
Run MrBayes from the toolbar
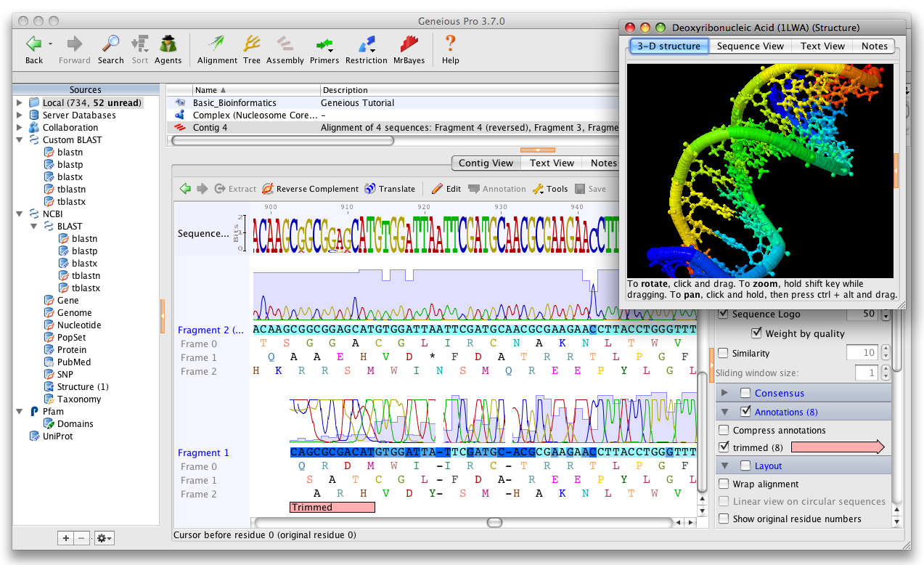(409, 49)
